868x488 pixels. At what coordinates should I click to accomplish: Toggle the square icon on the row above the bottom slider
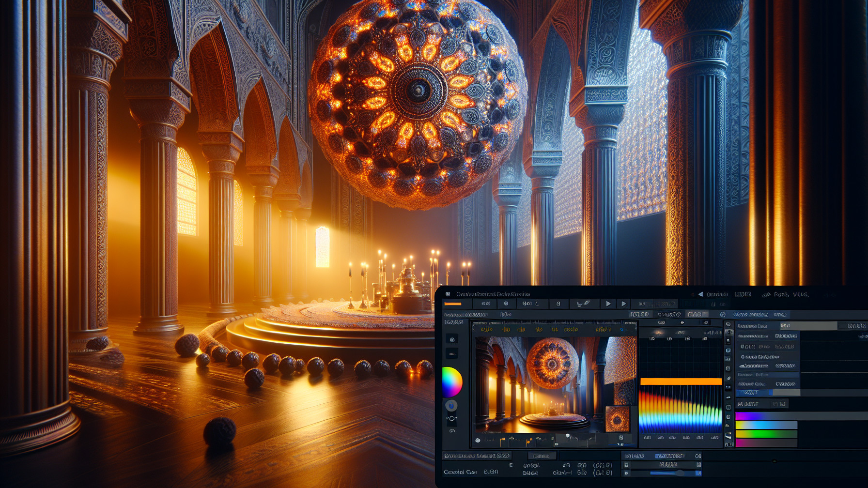point(626,465)
